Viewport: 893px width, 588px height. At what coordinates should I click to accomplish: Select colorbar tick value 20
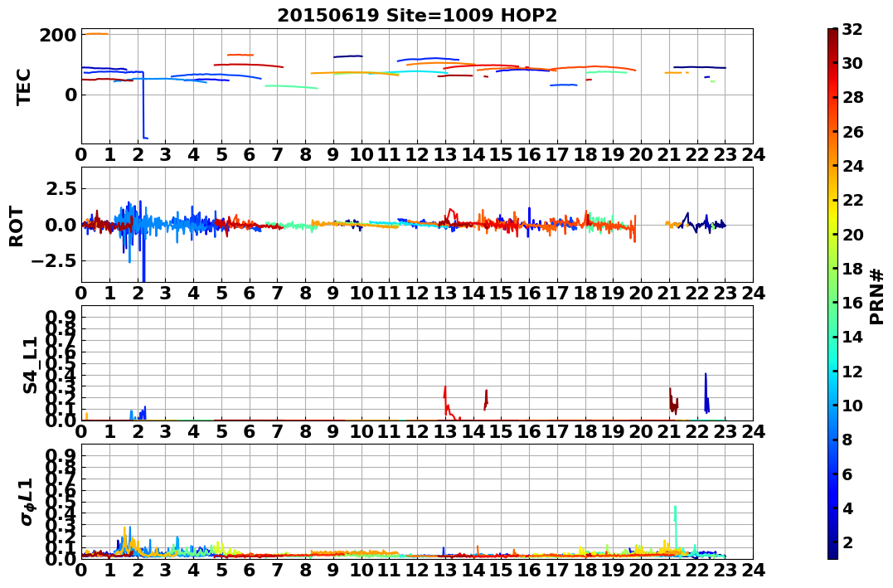pyautogui.click(x=852, y=234)
